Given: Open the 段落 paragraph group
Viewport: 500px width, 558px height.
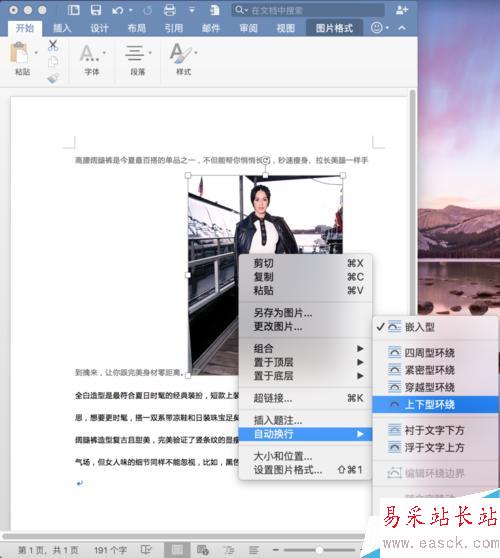Looking at the screenshot, I should coord(138,59).
